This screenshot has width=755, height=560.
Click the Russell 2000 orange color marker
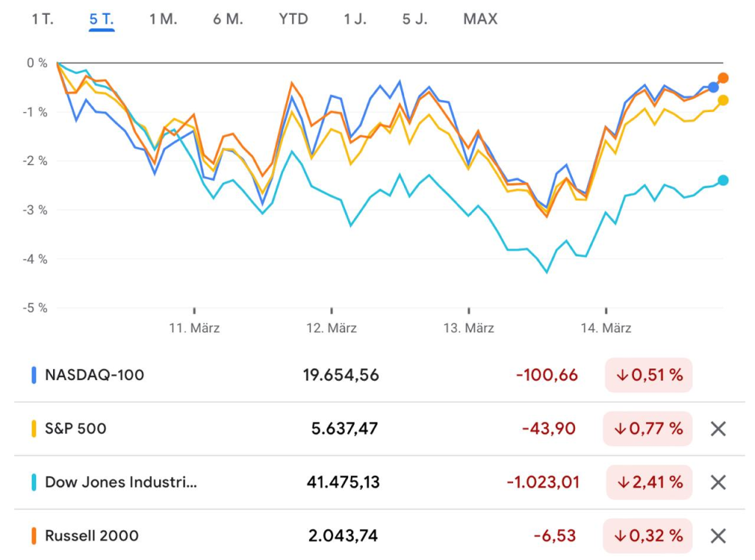point(34,536)
